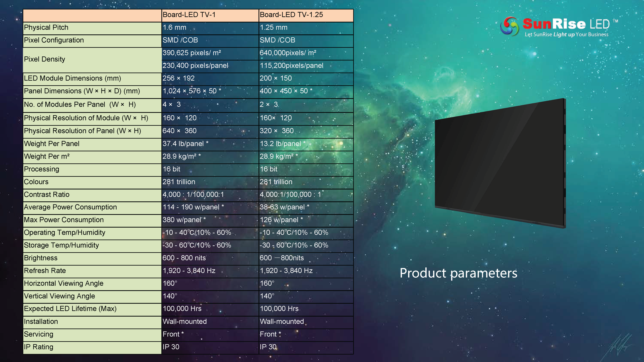Click the 'Board-LED TV-1' column header
The image size is (644, 362).
coord(210,16)
